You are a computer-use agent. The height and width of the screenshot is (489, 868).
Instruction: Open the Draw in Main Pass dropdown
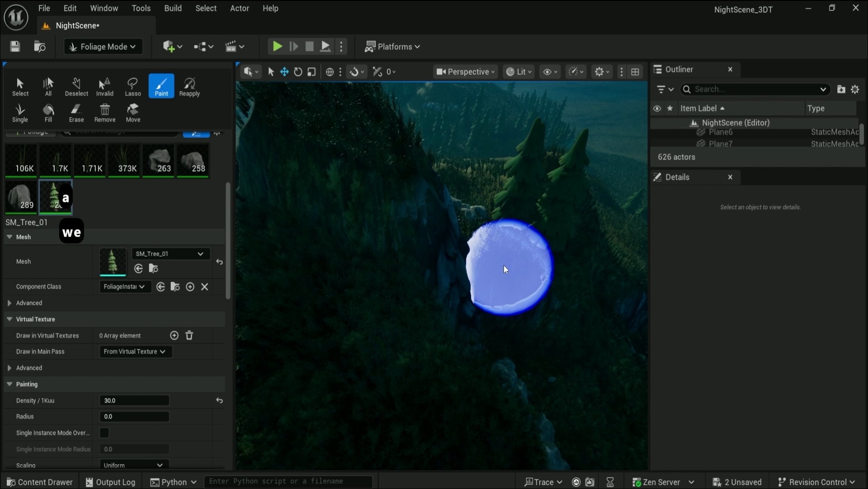(x=135, y=351)
